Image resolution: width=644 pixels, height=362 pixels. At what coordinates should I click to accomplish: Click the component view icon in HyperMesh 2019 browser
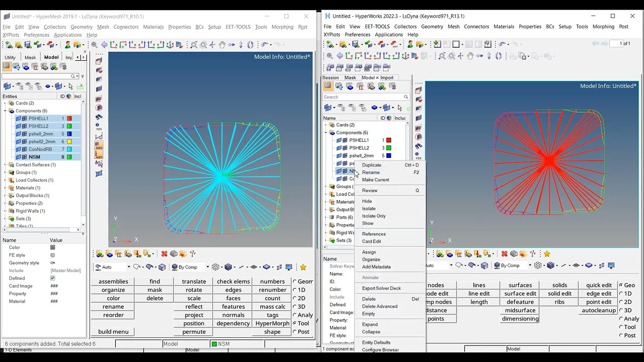[26, 67]
